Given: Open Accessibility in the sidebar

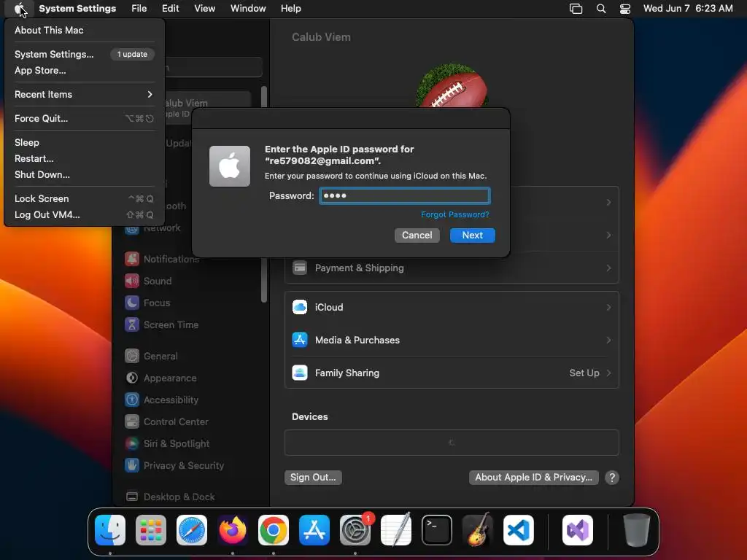Looking at the screenshot, I should [162, 400].
